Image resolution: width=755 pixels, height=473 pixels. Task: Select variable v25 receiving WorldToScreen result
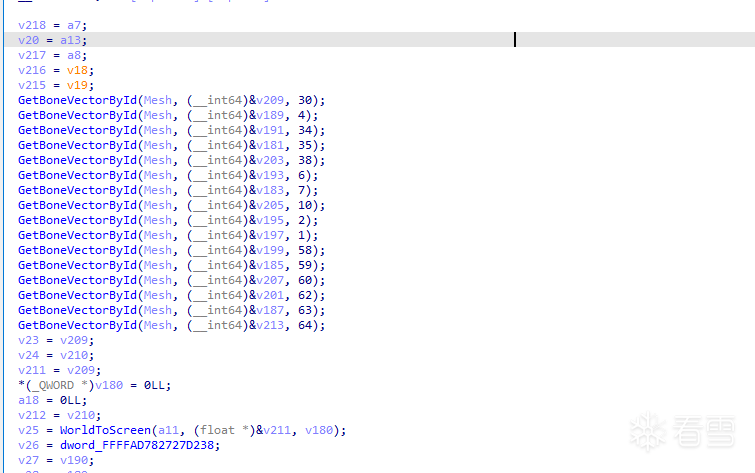point(28,430)
